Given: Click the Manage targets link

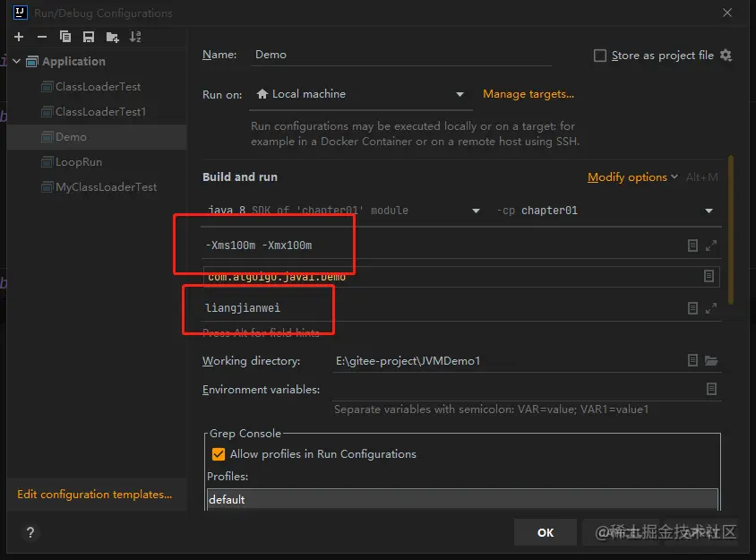Looking at the screenshot, I should 528,94.
